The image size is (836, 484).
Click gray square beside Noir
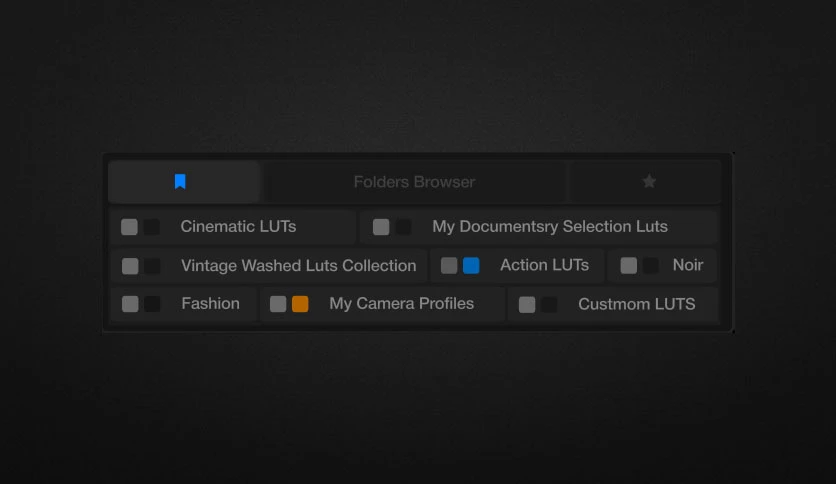[629, 265]
